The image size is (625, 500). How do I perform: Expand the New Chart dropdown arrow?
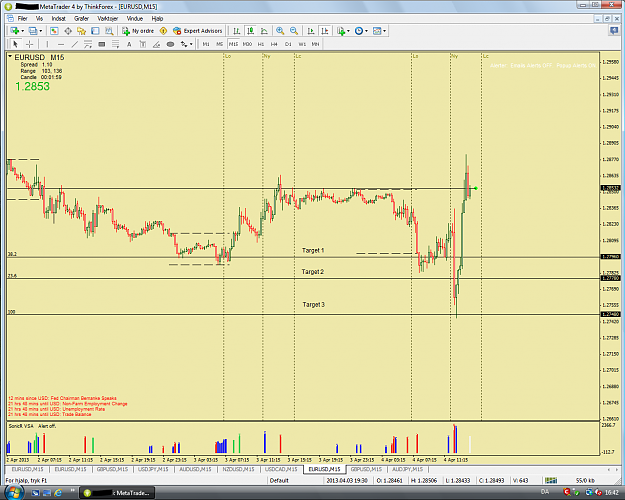pos(22,31)
